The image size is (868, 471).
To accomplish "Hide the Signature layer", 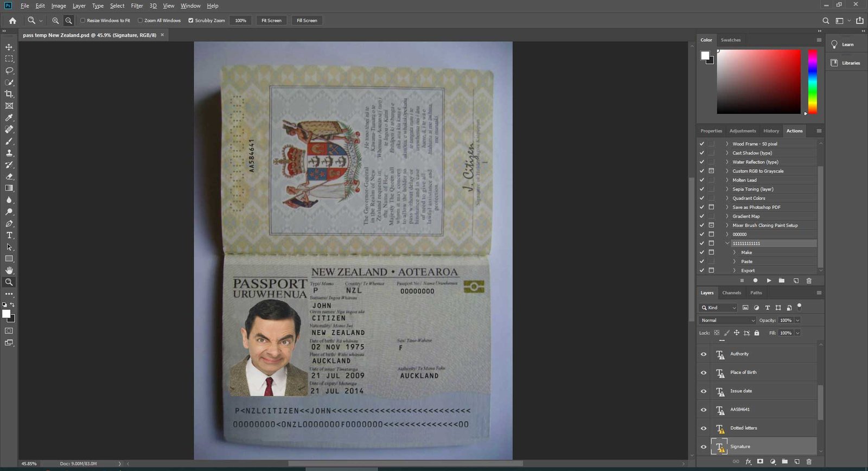I will tap(704, 447).
